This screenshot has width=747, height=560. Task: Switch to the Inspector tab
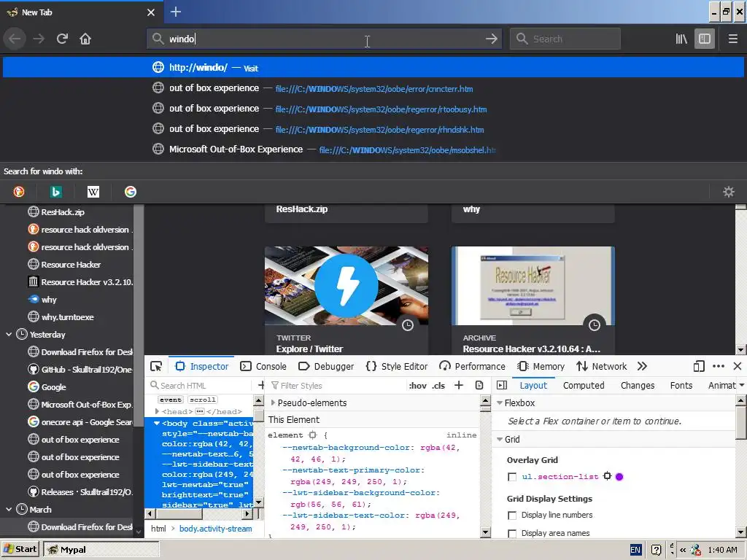(x=202, y=366)
